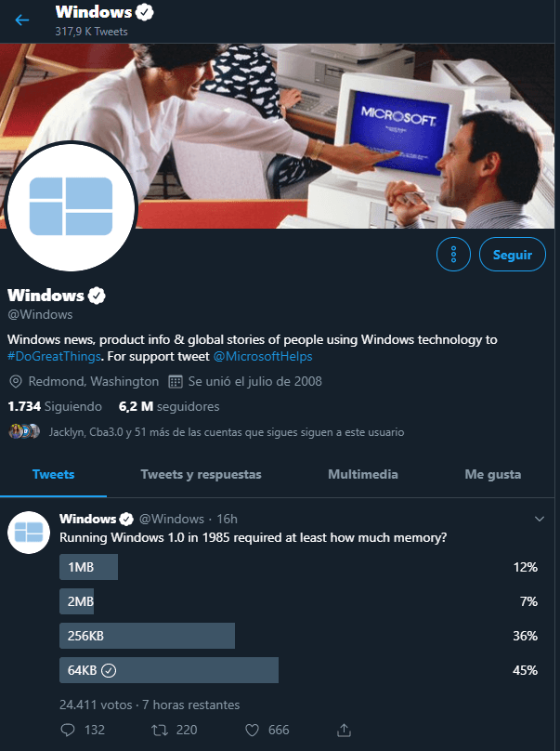560x751 pixels.
Task: Open the #DoGreatThings hashtag link
Action: click(54, 356)
